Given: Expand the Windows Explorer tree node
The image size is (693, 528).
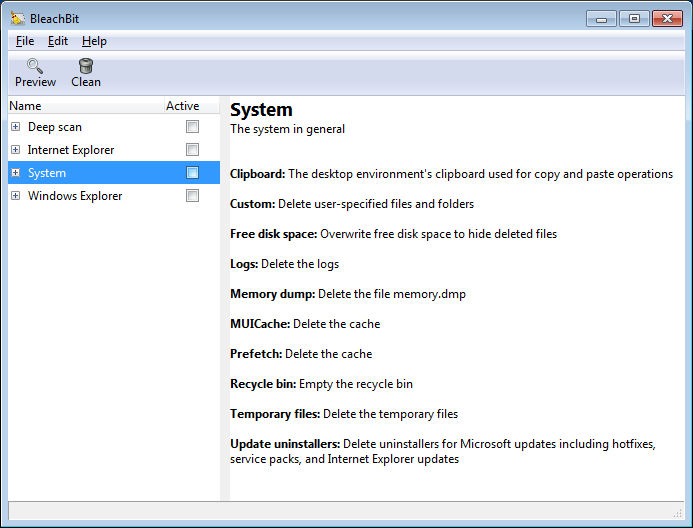Looking at the screenshot, I should (x=15, y=196).
